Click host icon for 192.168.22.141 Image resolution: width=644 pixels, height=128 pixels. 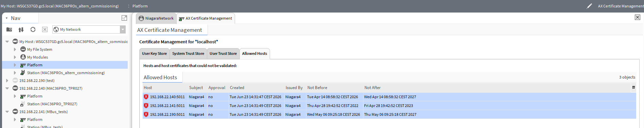(x=15, y=111)
